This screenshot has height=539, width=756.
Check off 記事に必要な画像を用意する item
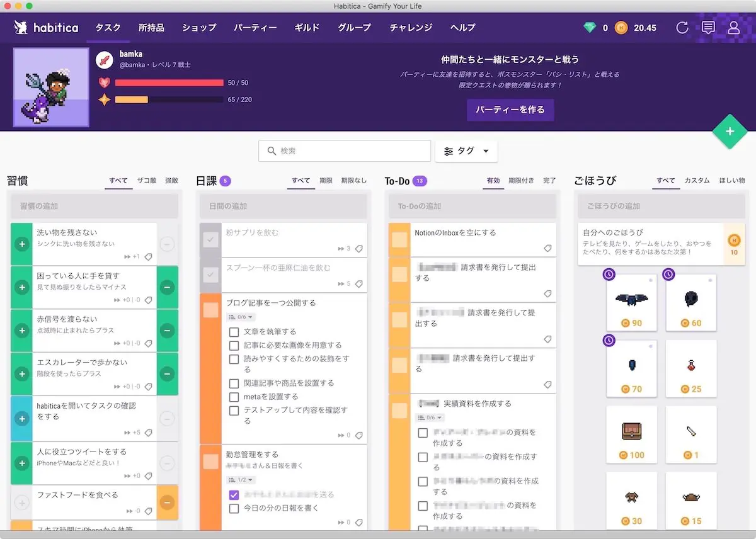click(x=234, y=346)
